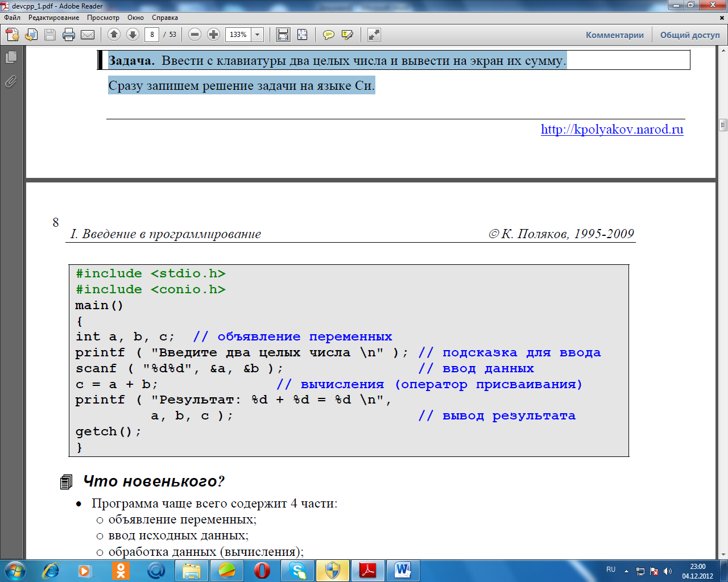Open the Windows Start menu
This screenshot has height=582, width=728.
pos(14,570)
